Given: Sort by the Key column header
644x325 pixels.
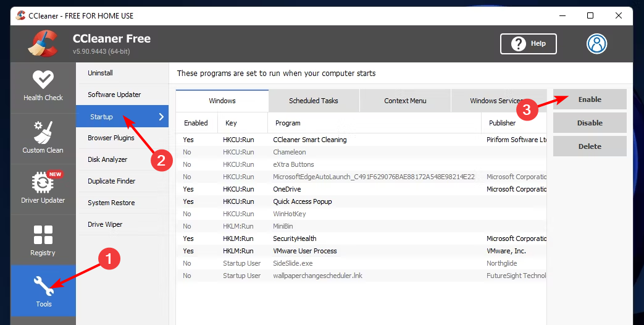Looking at the screenshot, I should pos(242,123).
